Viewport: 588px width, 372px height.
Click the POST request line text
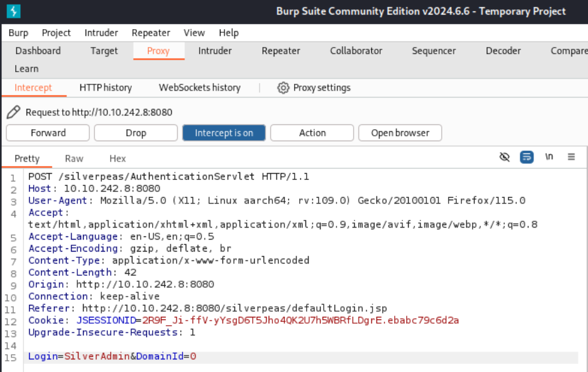pos(169,177)
